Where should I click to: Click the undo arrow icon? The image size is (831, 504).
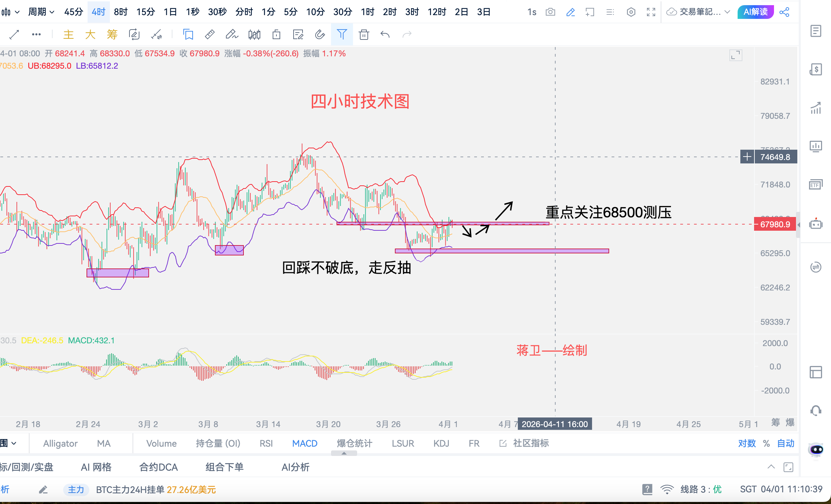pos(385,34)
